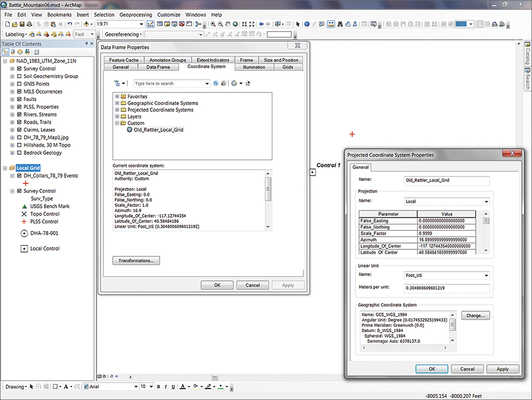
Task: Select the Identify tool icon
Action: pyautogui.click(x=307, y=24)
